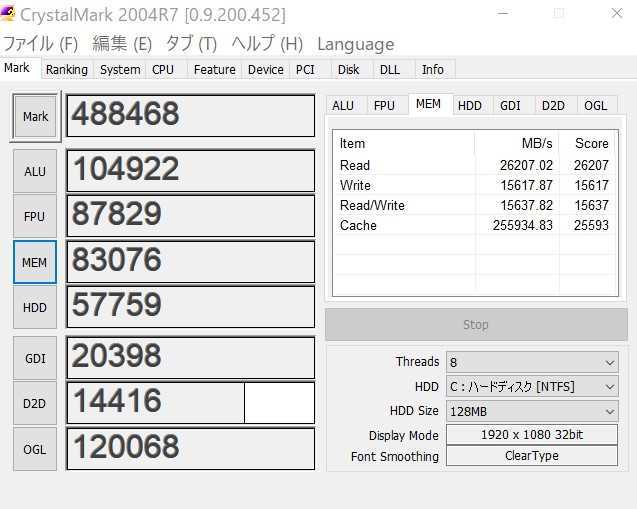
Task: Run the MEM benchmark button
Action: point(35,262)
